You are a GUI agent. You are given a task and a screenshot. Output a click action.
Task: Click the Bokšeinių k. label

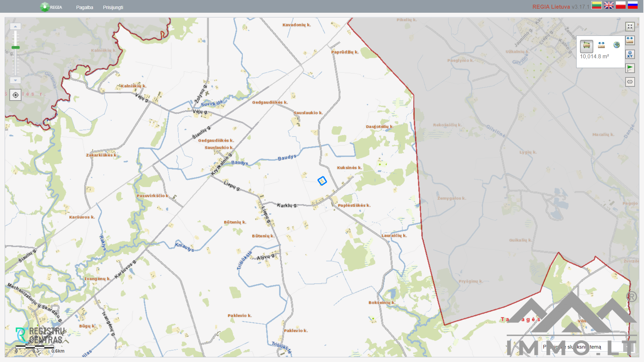382,303
